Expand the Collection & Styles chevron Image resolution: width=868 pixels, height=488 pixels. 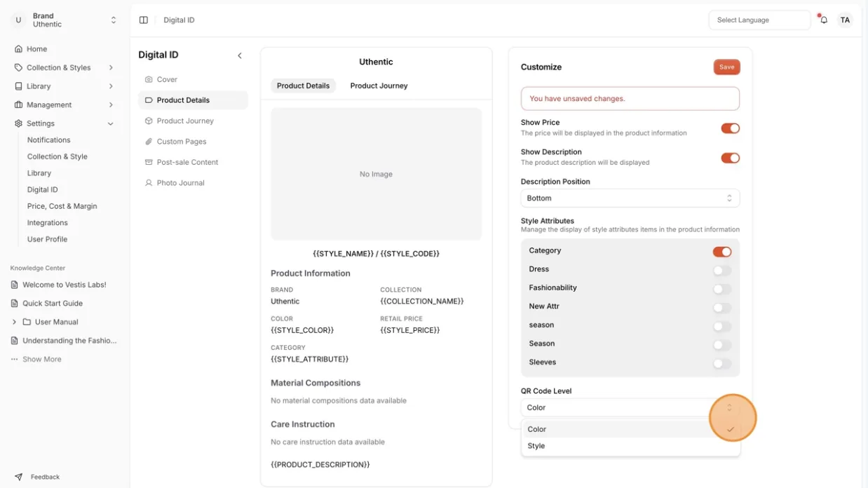click(x=111, y=68)
